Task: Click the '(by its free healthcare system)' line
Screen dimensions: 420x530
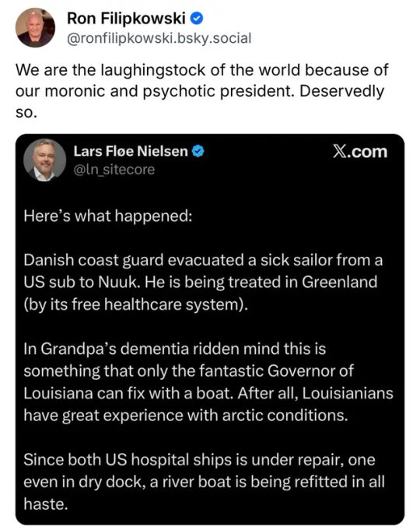Action: point(136,304)
